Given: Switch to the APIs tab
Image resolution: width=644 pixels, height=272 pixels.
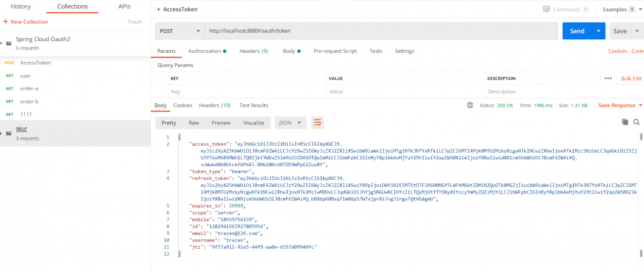Looking at the screenshot, I should tap(124, 6).
